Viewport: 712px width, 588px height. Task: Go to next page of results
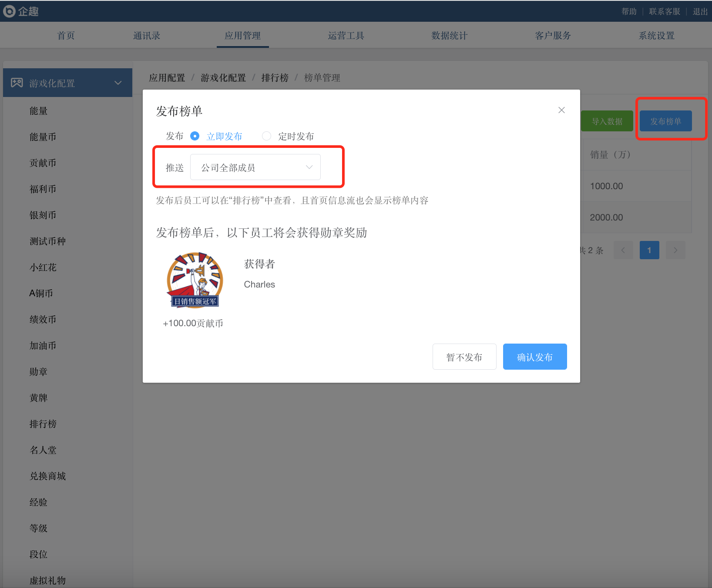[x=675, y=250]
